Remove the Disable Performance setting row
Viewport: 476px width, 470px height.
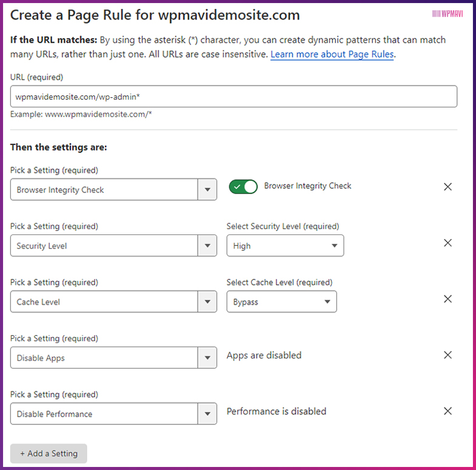448,411
